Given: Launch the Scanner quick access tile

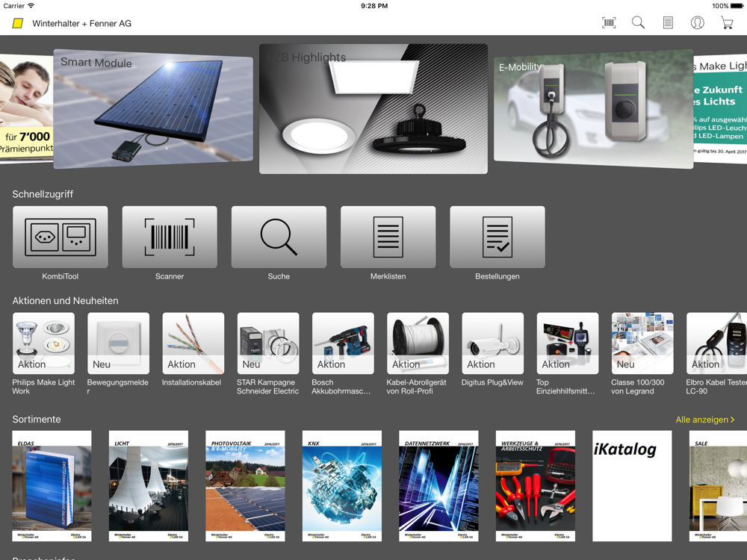Looking at the screenshot, I should coord(170,237).
